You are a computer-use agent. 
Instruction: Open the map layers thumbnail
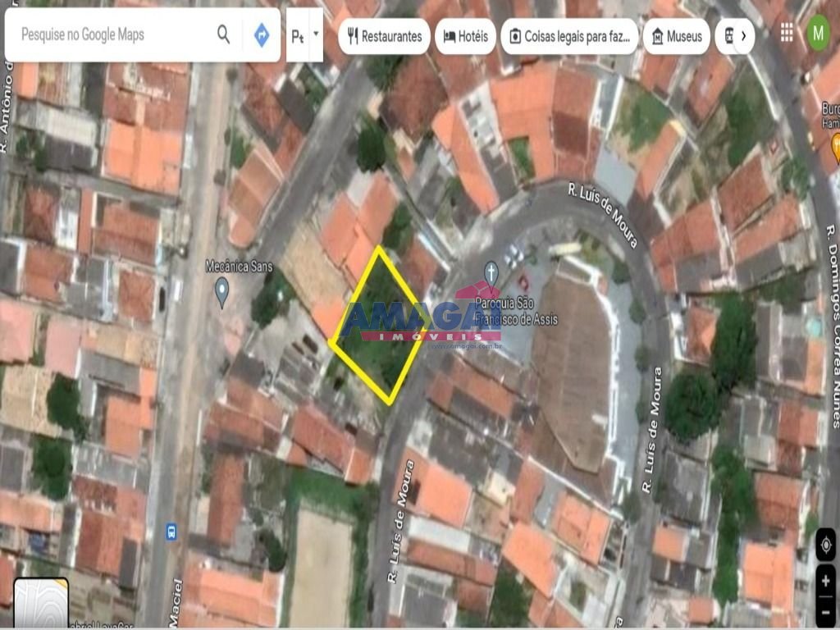41,603
